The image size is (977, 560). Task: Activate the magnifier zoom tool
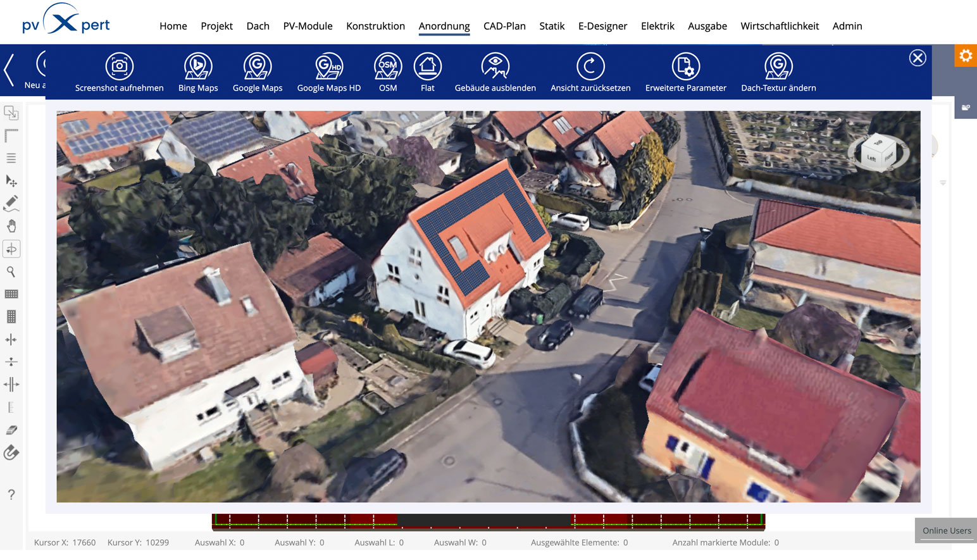coord(11,272)
